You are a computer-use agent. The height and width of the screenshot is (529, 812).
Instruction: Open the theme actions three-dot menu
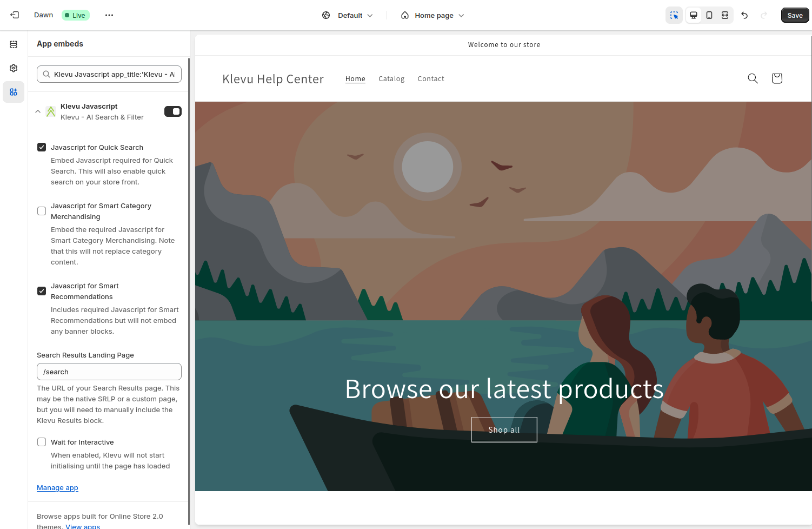pyautogui.click(x=109, y=15)
